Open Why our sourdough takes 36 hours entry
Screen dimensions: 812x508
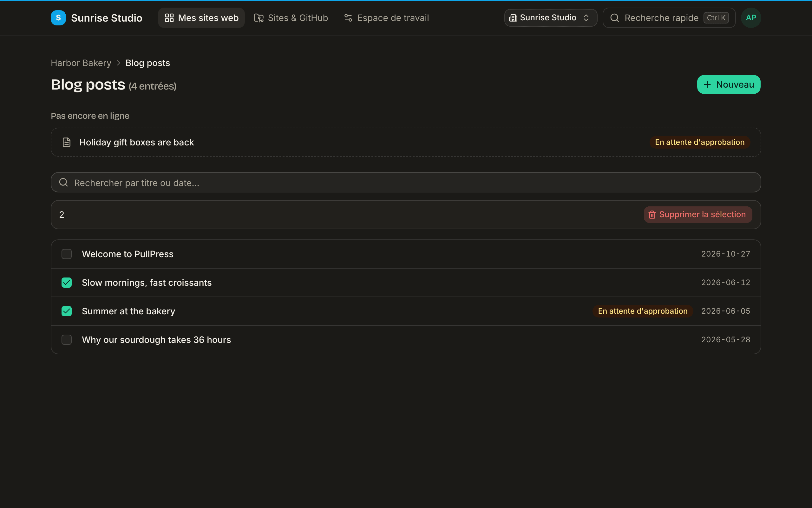(x=406, y=340)
